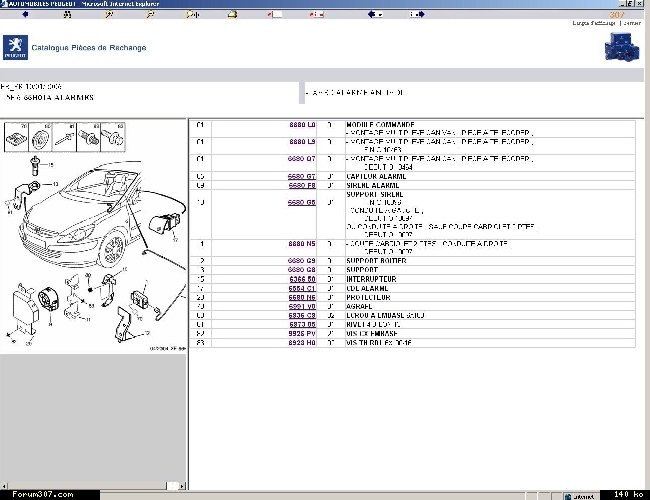Open the binoculars search tool

(x=67, y=15)
